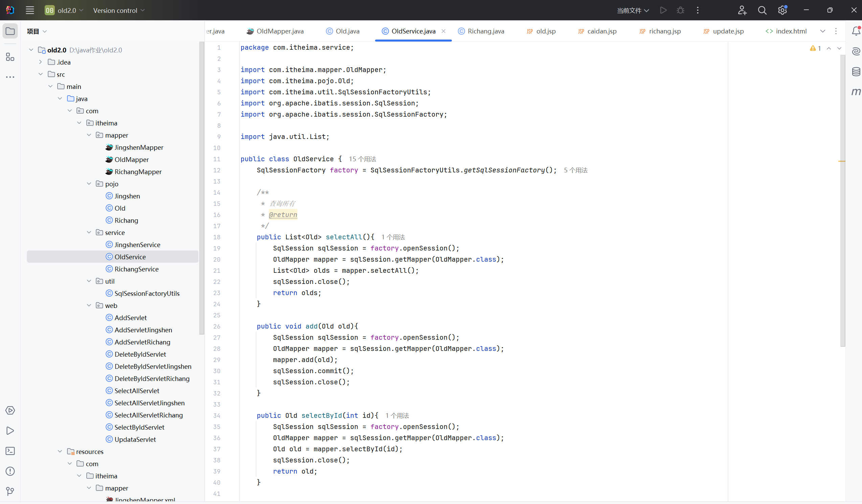Open the Version control dropdown

tap(119, 10)
